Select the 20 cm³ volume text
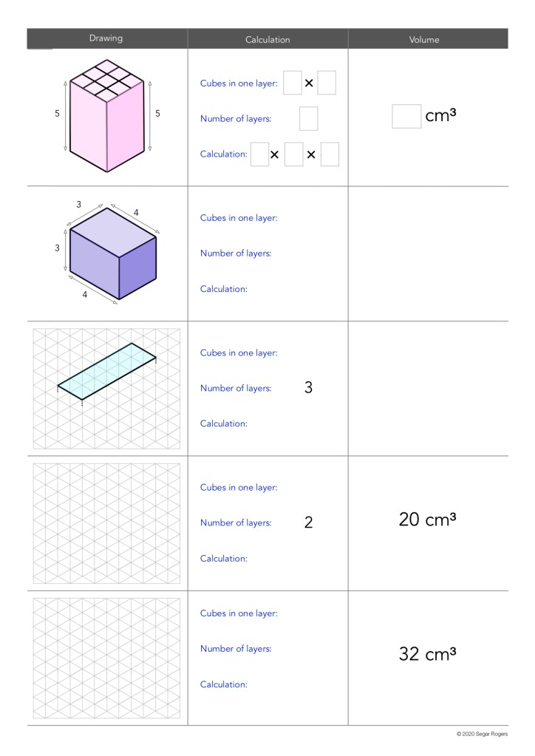Screen dimensions: 535x756 point(428,522)
